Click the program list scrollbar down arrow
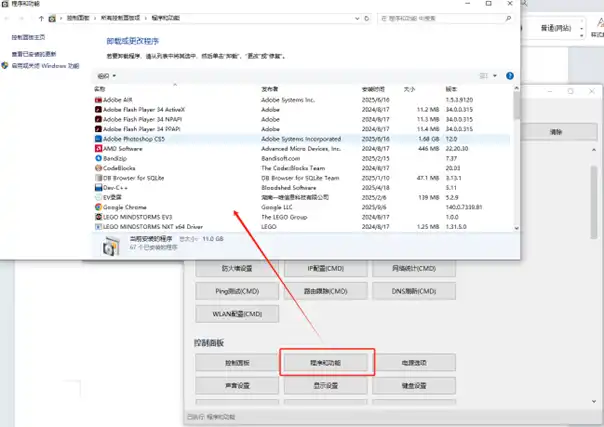Screen dimensions: 604x427 coord(516,228)
